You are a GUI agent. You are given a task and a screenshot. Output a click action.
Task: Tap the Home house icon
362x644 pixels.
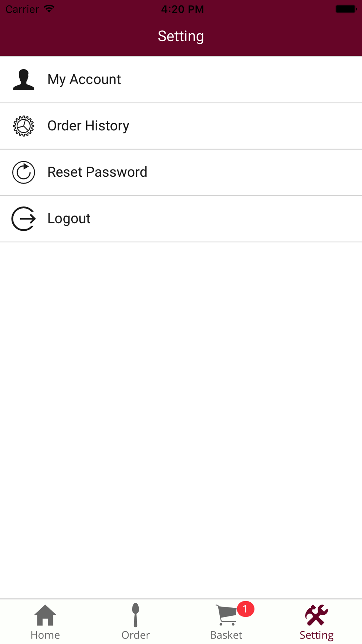(45, 615)
